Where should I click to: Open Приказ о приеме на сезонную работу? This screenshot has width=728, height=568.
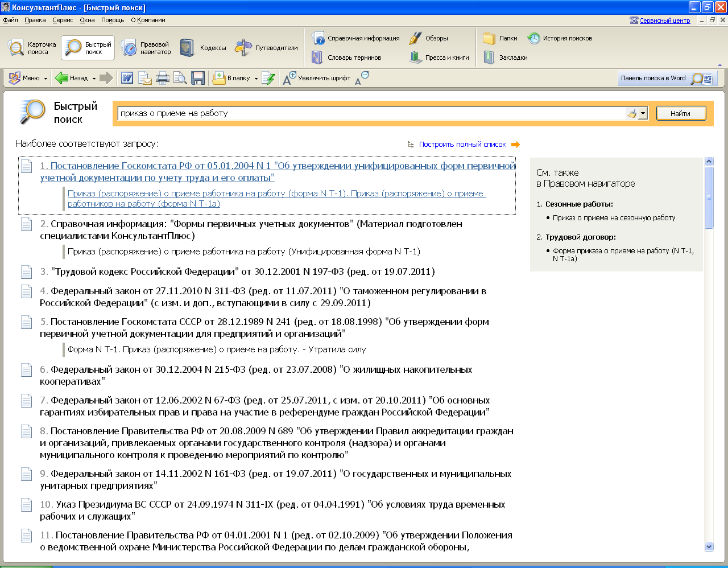[x=614, y=218]
